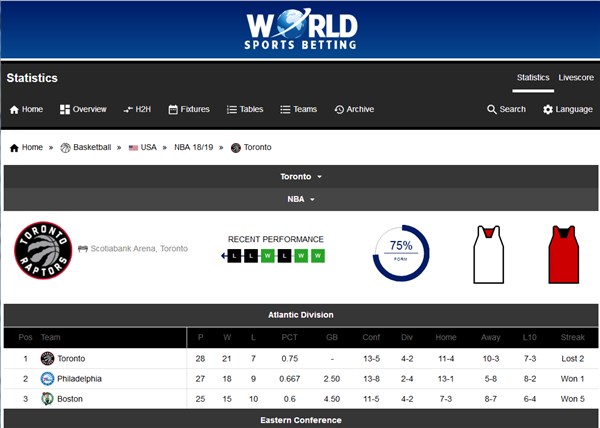Click the last green W result box
600x428 pixels.
point(318,256)
